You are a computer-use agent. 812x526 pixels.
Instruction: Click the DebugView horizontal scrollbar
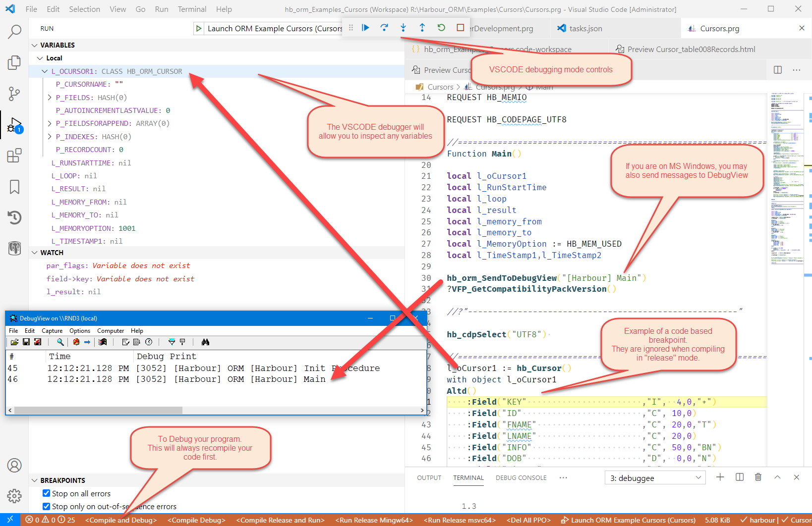coord(99,410)
